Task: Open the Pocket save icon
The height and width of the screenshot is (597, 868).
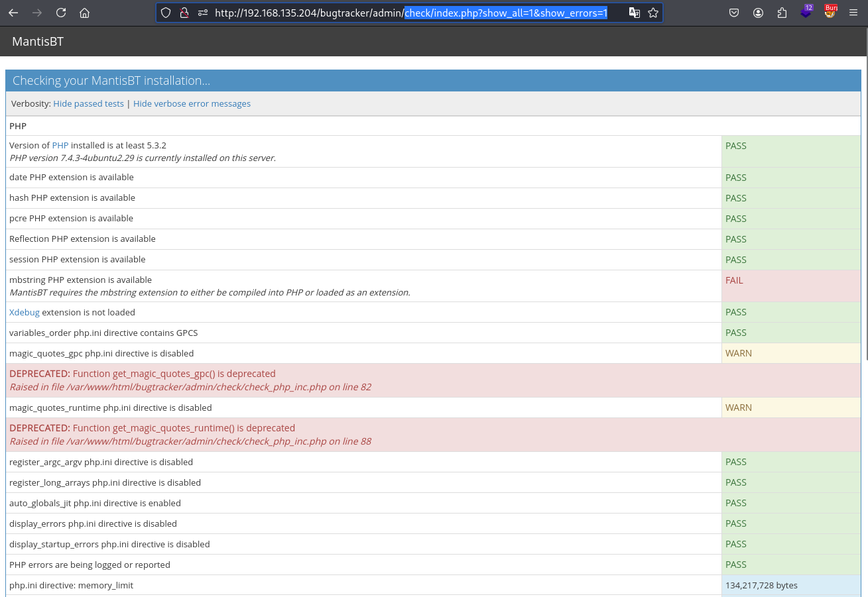Action: [x=734, y=13]
